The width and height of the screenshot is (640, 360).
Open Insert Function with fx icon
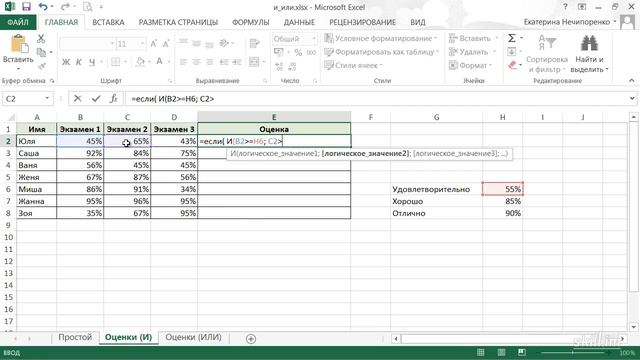114,99
